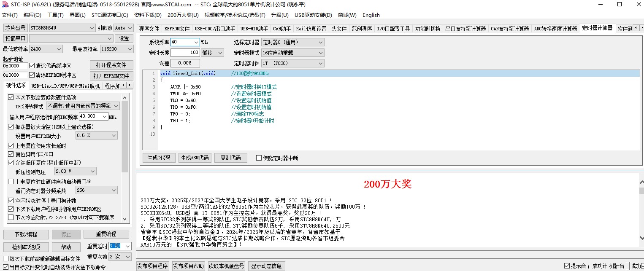Expand the minimum baud rate 2400 dropdown
The width and height of the screenshot is (644, 271).
(x=46, y=49)
